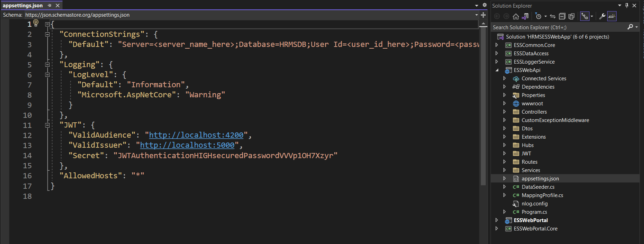The height and width of the screenshot is (244, 644).
Task: Click the Dependencies node icon
Action: point(516,87)
